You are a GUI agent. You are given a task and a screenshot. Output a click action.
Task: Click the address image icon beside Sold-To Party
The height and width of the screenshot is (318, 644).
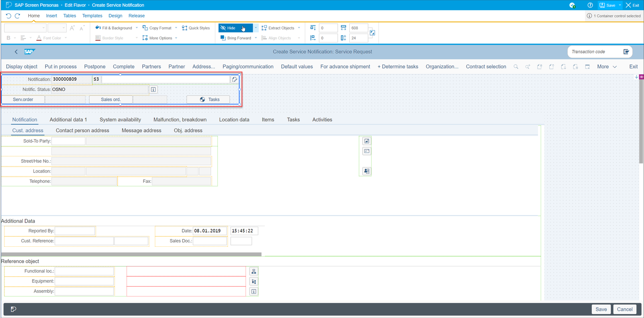367,141
